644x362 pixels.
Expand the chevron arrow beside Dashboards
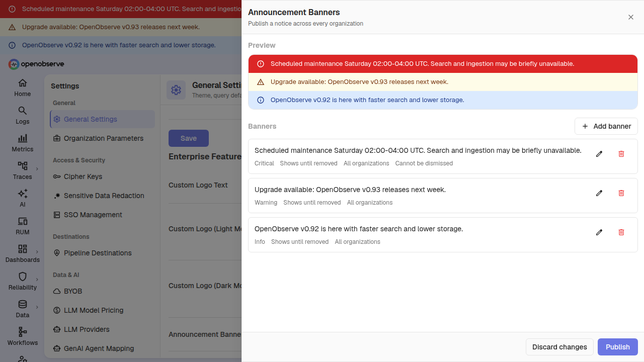click(x=37, y=251)
